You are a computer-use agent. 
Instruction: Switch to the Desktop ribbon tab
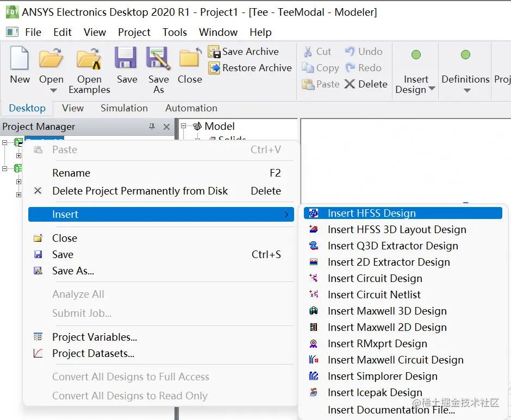tap(27, 108)
